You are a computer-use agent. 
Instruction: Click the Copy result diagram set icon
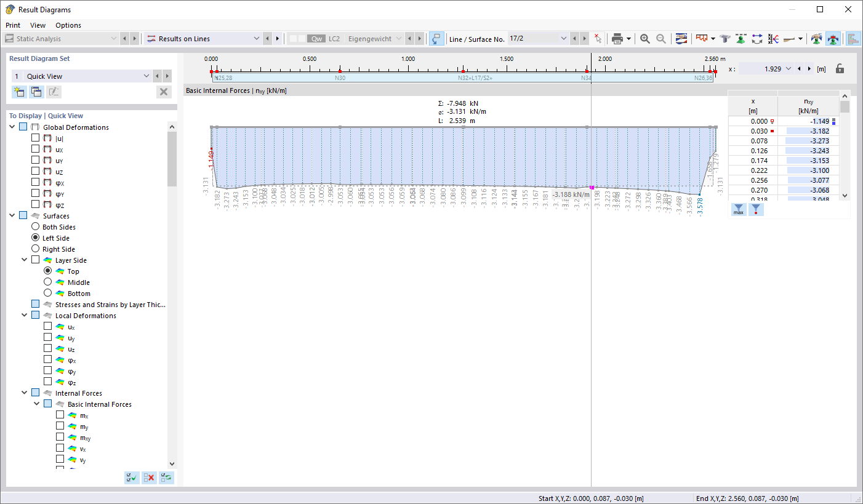[x=36, y=91]
